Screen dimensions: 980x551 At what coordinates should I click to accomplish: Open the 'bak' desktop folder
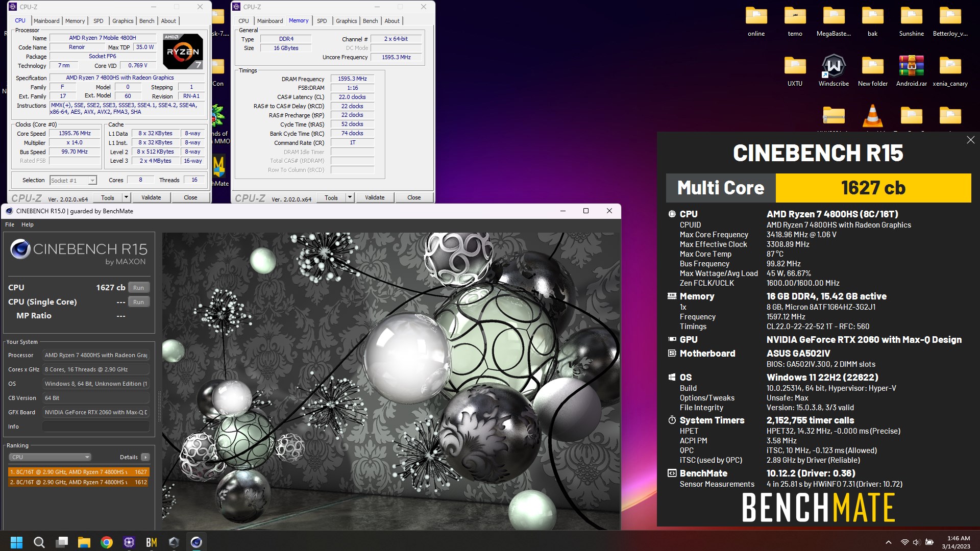coord(872,21)
